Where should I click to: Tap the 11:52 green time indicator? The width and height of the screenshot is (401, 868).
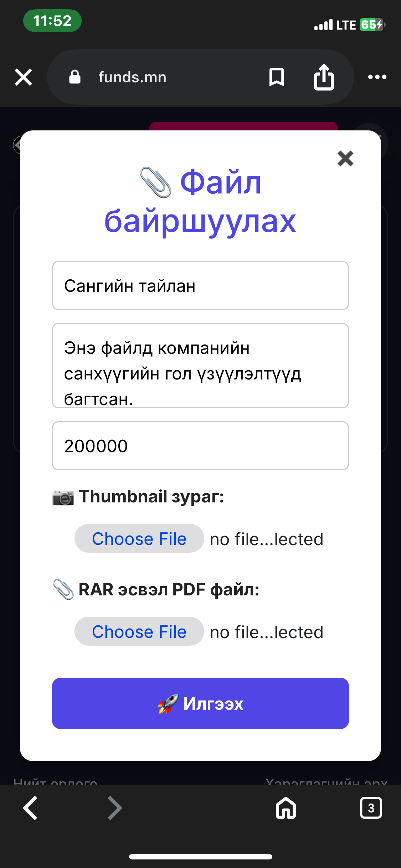pyautogui.click(x=52, y=21)
